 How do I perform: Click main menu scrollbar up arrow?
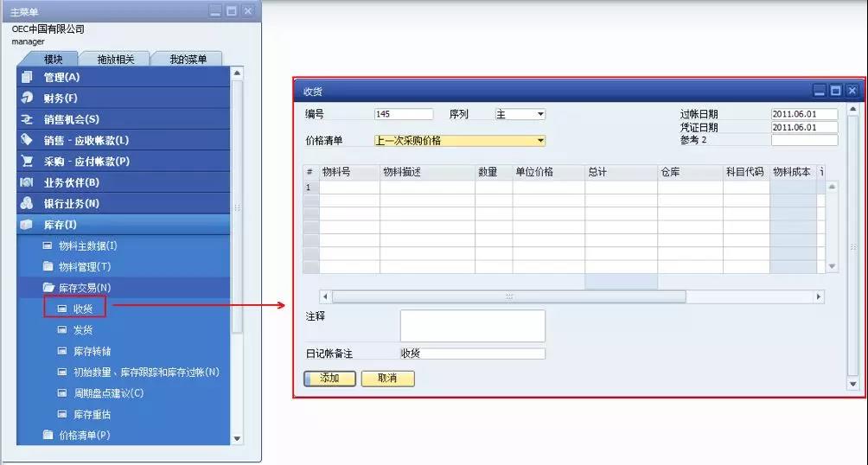tap(237, 73)
